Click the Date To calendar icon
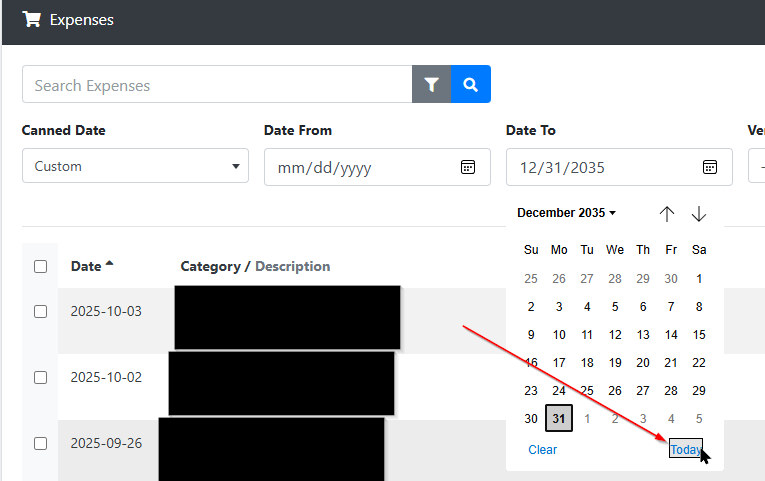Screen dimensions: 765x481 click(x=709, y=167)
